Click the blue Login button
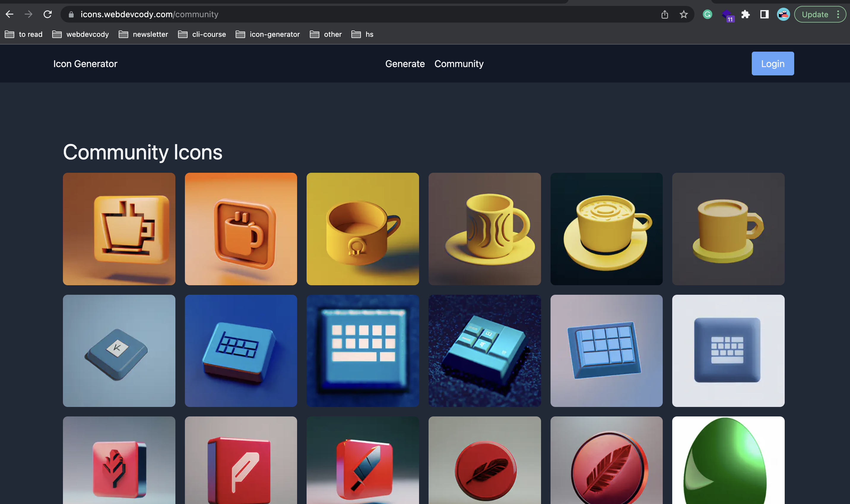 (773, 64)
